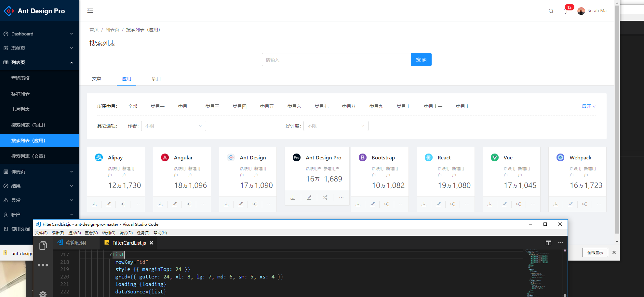Expand the 详情页 sidebar menu
Screen dimensions: 644x297
point(39,172)
